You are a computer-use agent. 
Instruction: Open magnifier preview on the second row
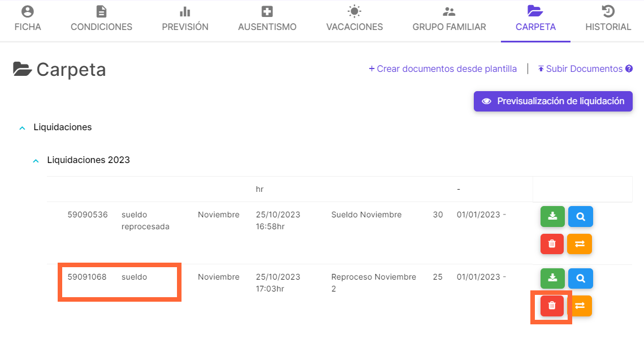[x=580, y=278]
